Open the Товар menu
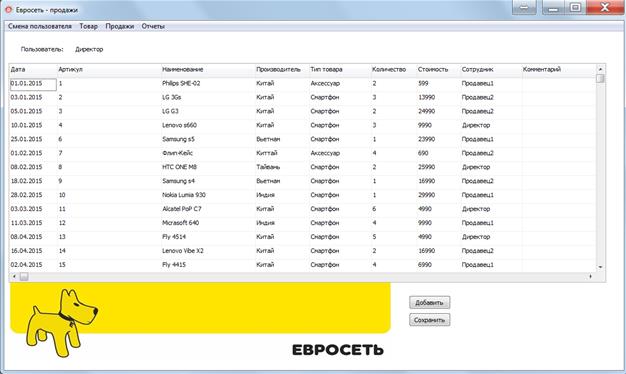This screenshot has height=374, width=626. tap(89, 26)
